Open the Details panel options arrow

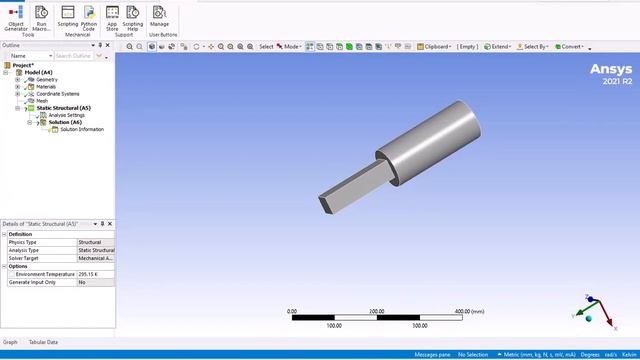click(x=95, y=224)
